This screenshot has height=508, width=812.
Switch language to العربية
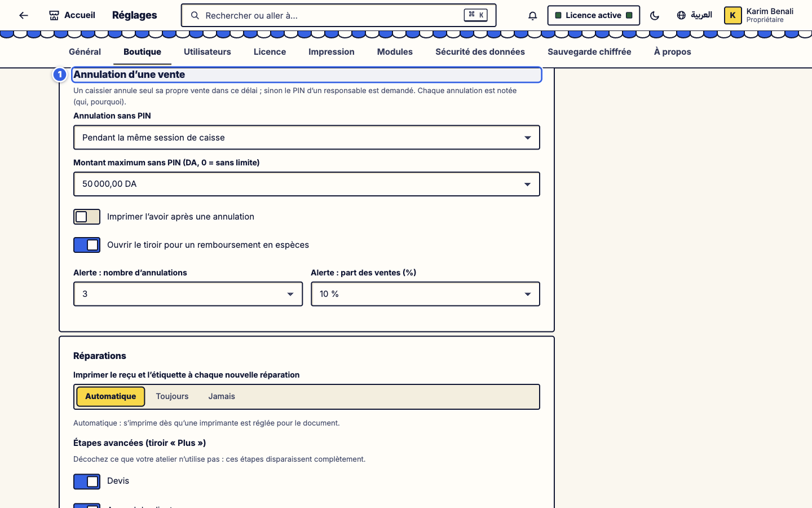coord(694,15)
